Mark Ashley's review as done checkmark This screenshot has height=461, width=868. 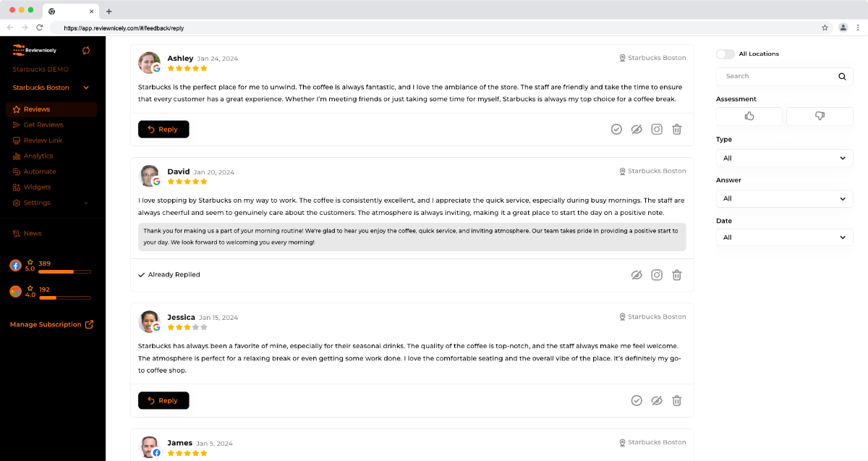[x=616, y=129]
